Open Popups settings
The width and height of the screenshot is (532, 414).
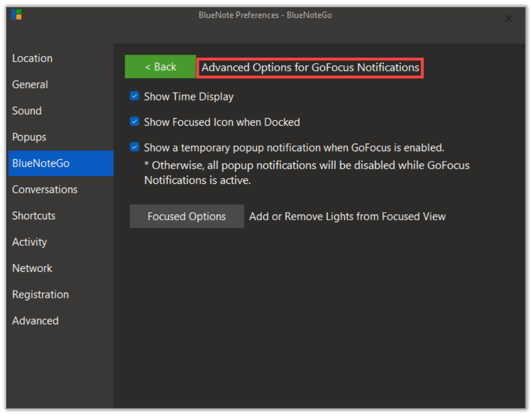(x=61, y=137)
